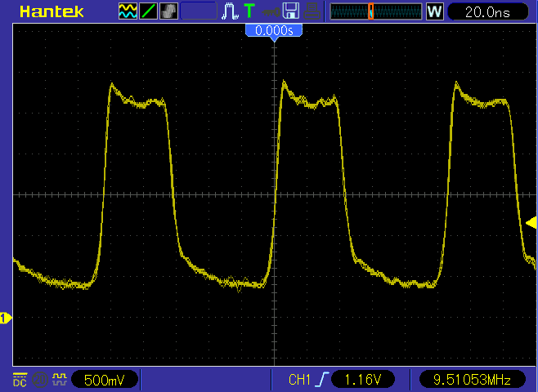Click the 1.16V trigger level readout

363,380
